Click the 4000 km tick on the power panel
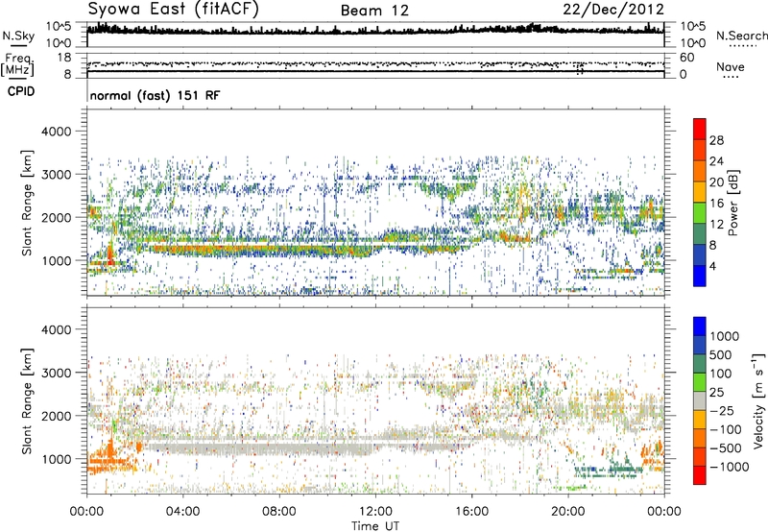This screenshot has height=532, width=768. [57, 132]
